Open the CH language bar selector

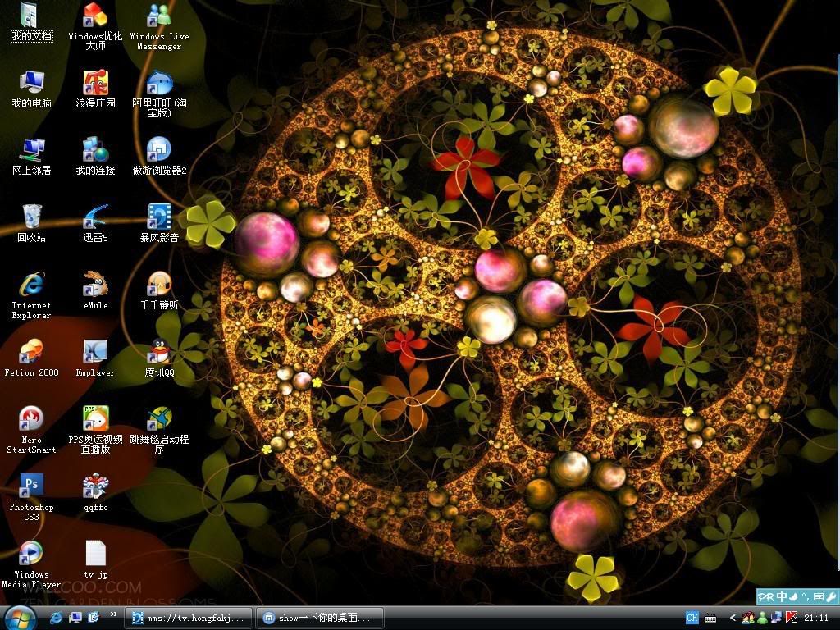(692, 618)
